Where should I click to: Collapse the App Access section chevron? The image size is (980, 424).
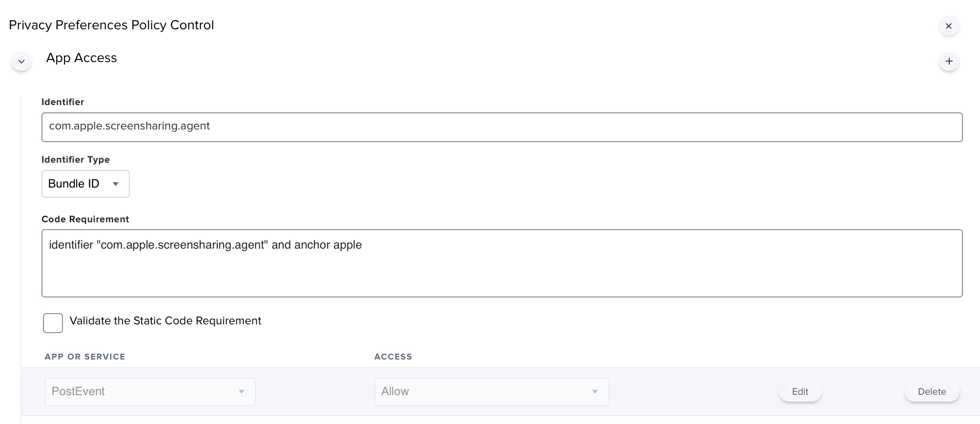click(21, 62)
